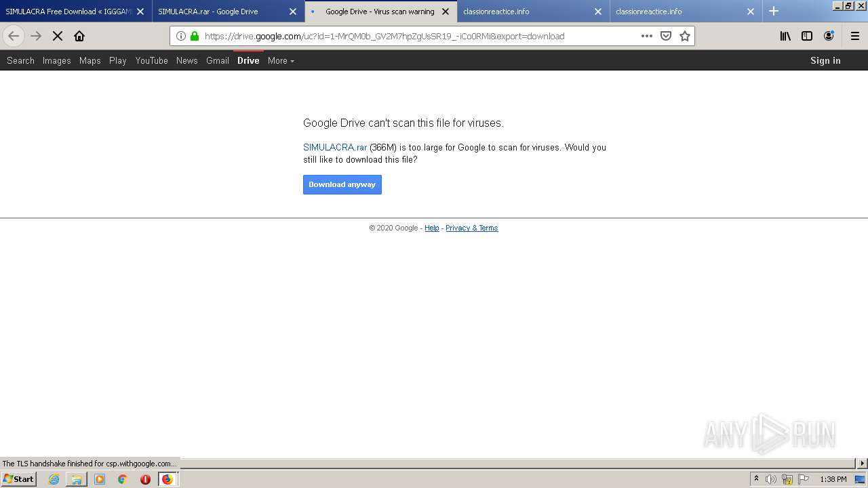
Task: Open Action Center flag icon
Action: [804, 479]
